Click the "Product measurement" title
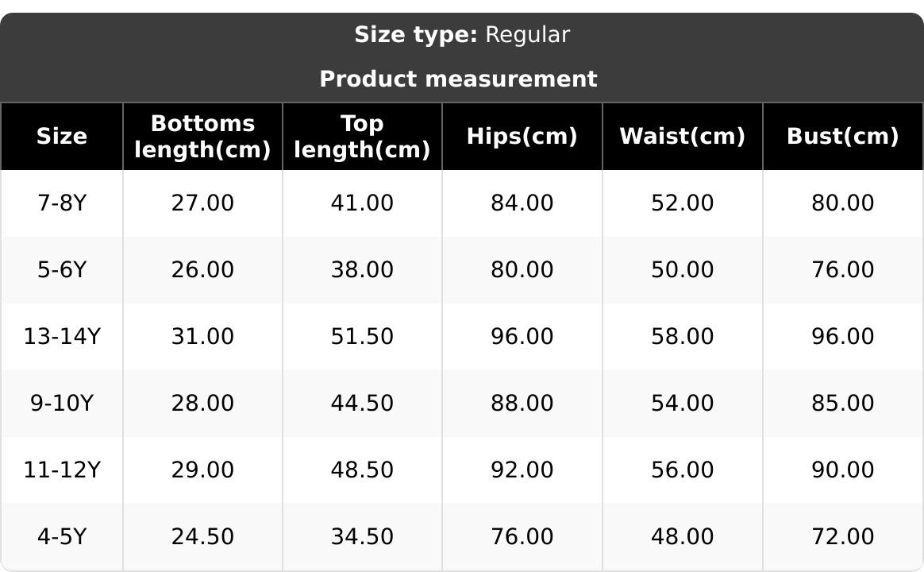924x572 pixels. (458, 79)
